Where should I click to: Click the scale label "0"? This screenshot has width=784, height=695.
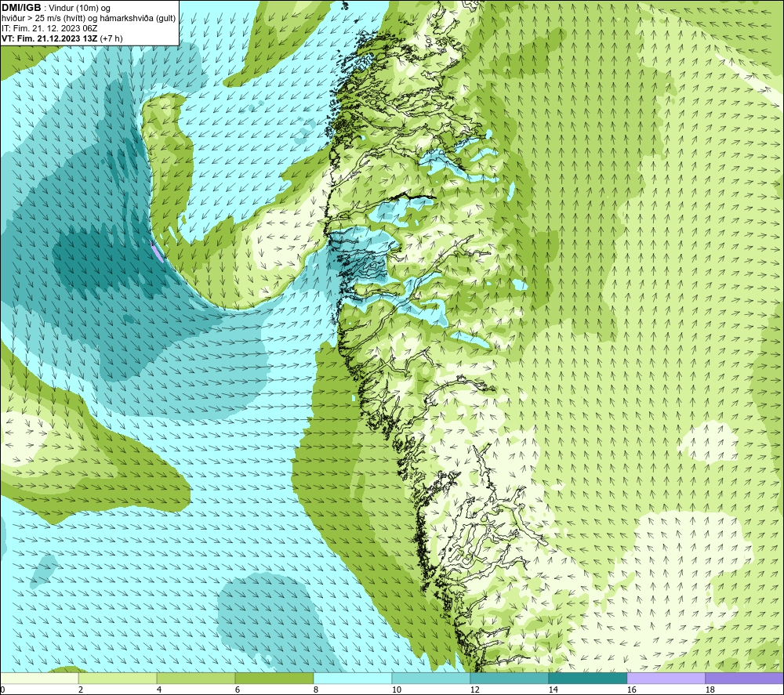2,690
